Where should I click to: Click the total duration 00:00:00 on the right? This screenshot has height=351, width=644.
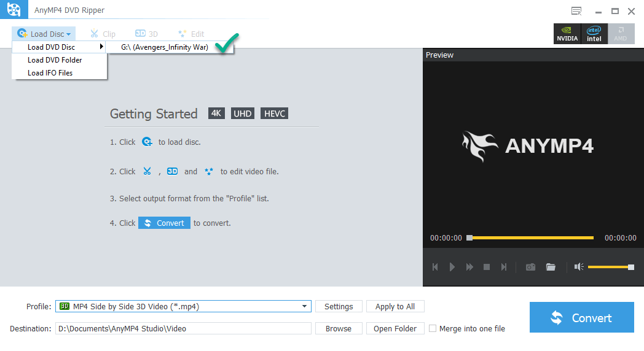pyautogui.click(x=620, y=238)
